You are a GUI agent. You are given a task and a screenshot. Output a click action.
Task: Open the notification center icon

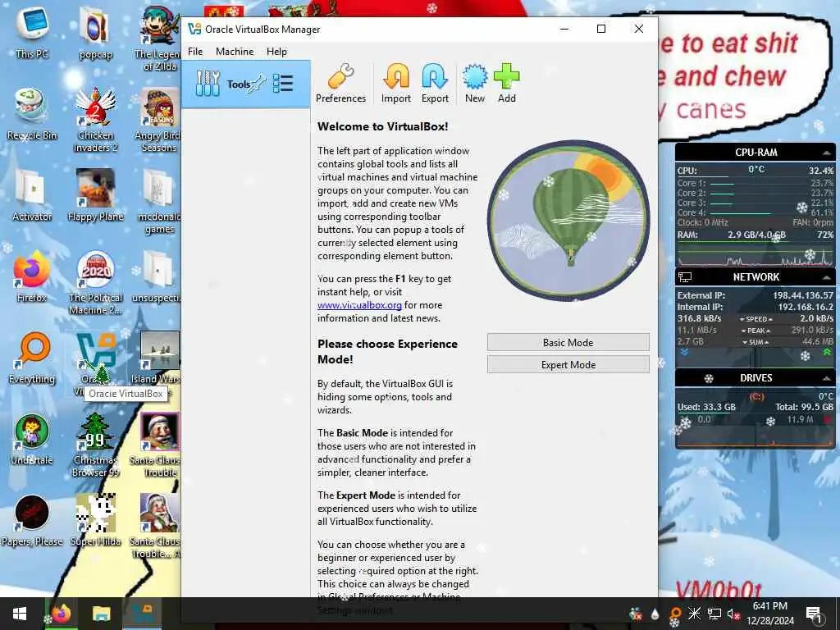(814, 614)
